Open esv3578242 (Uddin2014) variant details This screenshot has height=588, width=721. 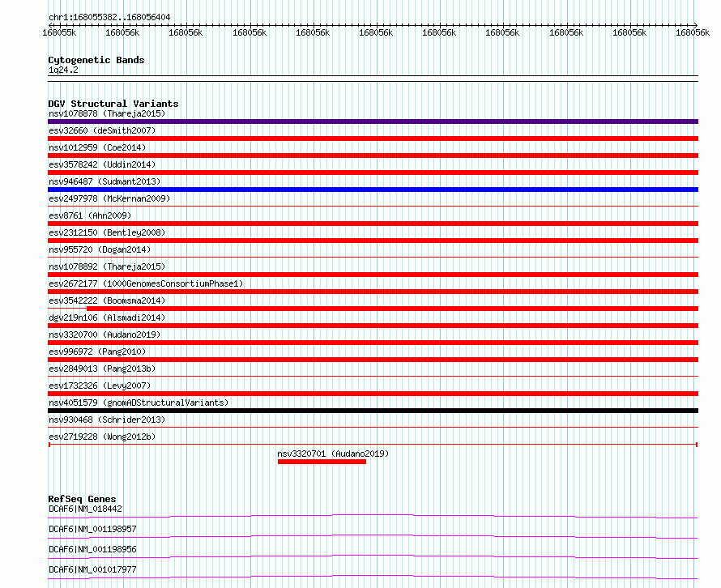tap(102, 164)
